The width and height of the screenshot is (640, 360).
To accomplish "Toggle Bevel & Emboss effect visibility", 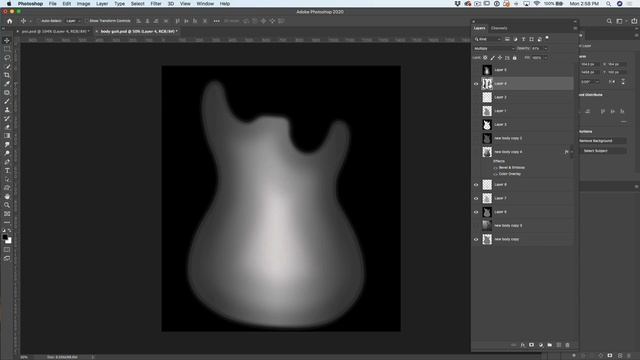I will click(x=495, y=168).
